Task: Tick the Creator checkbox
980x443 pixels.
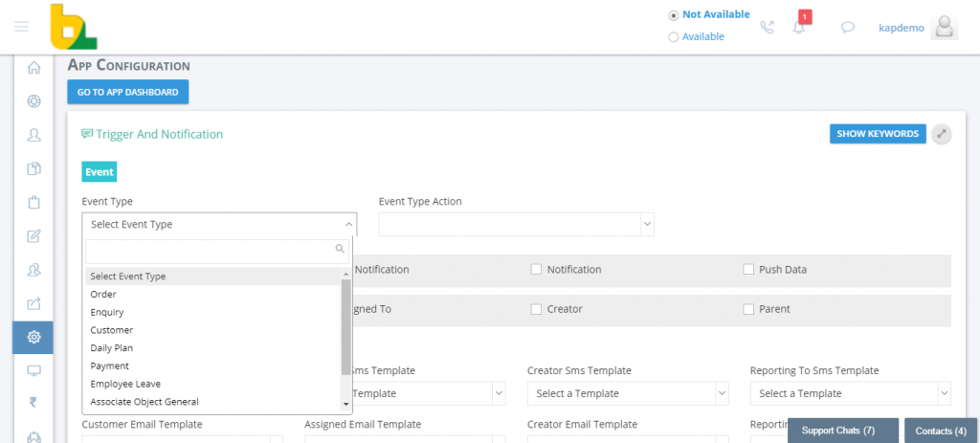Action: (x=536, y=309)
